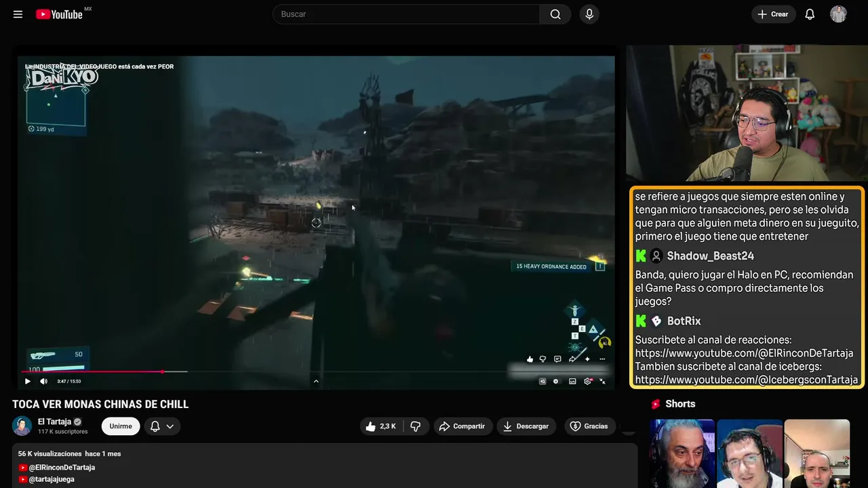868x488 pixels.
Task: Toggle subtitles in the player controls
Action: click(x=572, y=382)
